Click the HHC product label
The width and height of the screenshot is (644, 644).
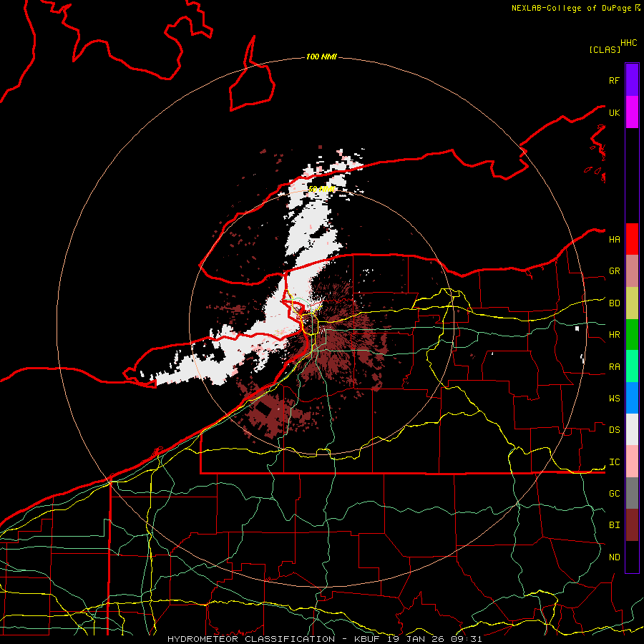[628, 43]
